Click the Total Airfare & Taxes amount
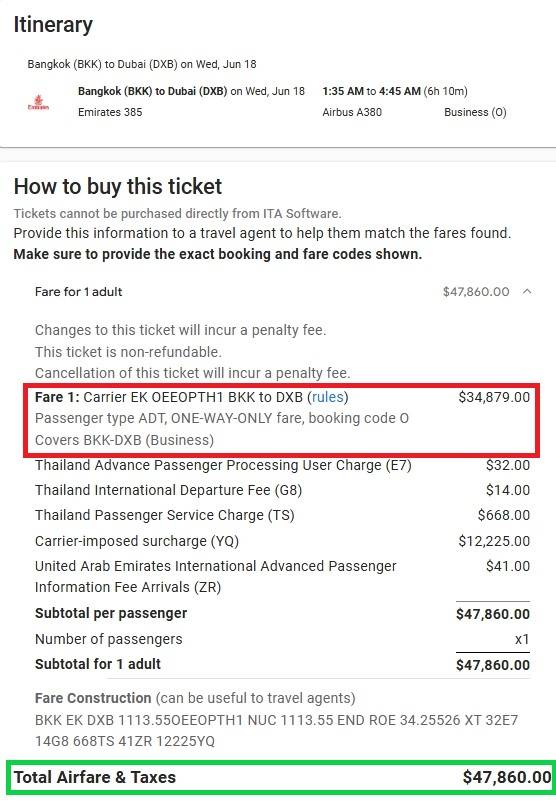The height and width of the screenshot is (802, 556). 507,777
